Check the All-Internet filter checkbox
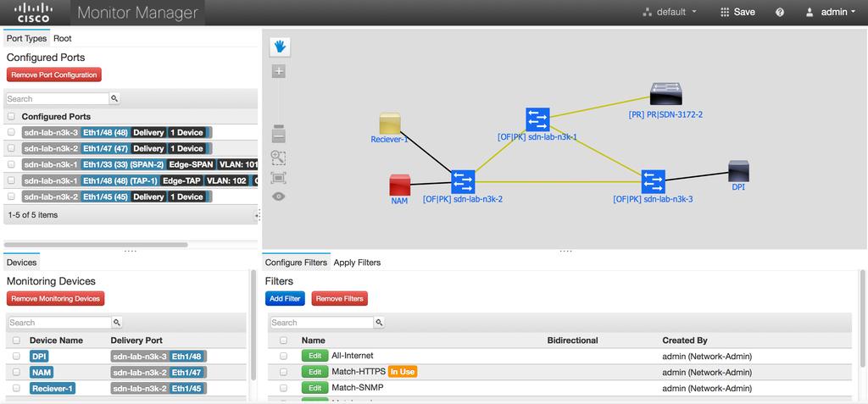Viewport: 868px width, 404px height. (x=283, y=356)
